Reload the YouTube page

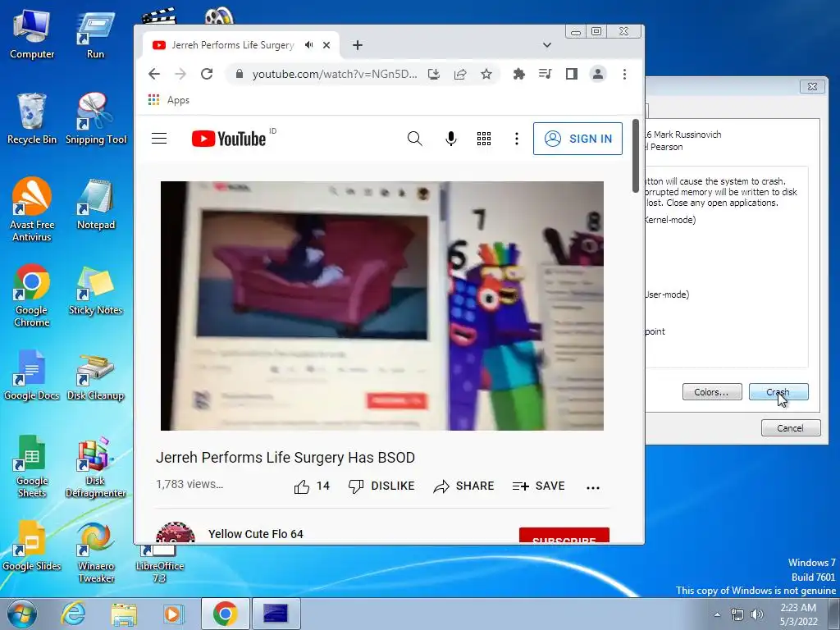point(207,74)
